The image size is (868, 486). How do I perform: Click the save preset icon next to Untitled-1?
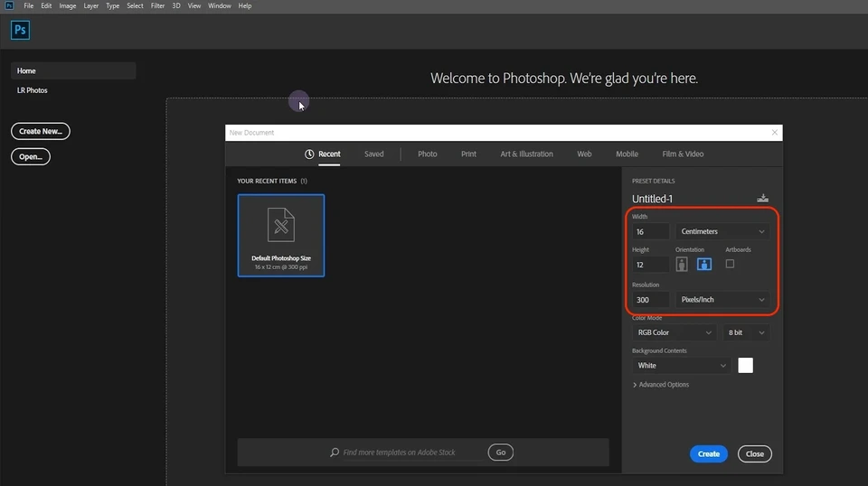pyautogui.click(x=762, y=198)
